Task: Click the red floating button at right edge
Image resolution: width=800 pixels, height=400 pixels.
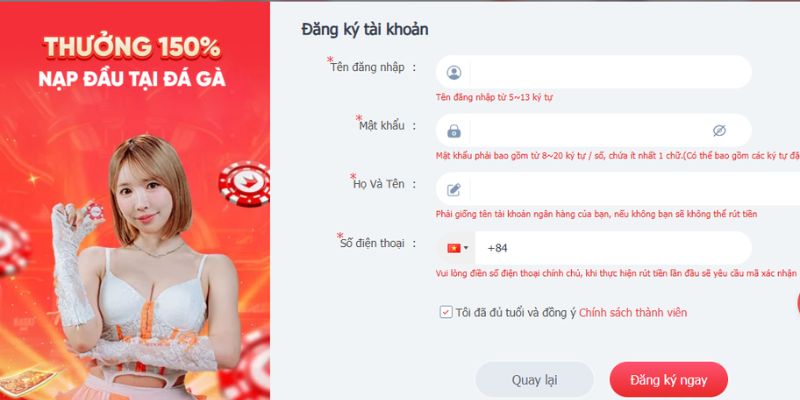Action: 798,304
